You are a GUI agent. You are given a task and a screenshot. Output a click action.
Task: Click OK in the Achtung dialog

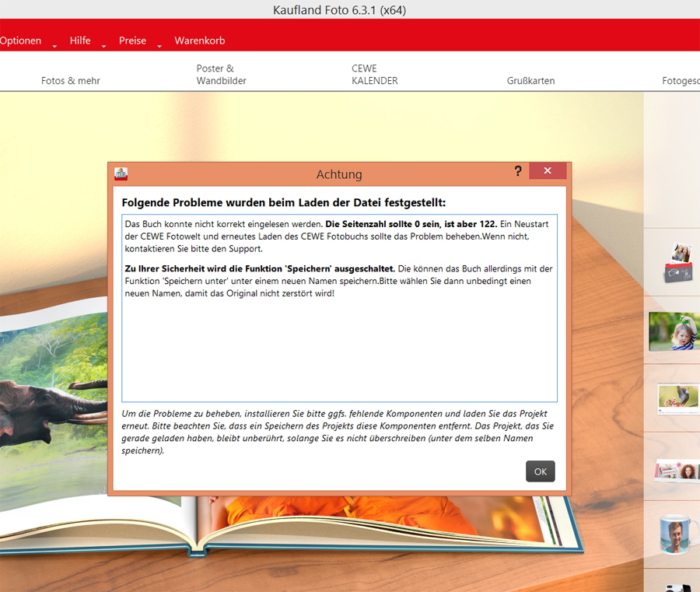541,471
